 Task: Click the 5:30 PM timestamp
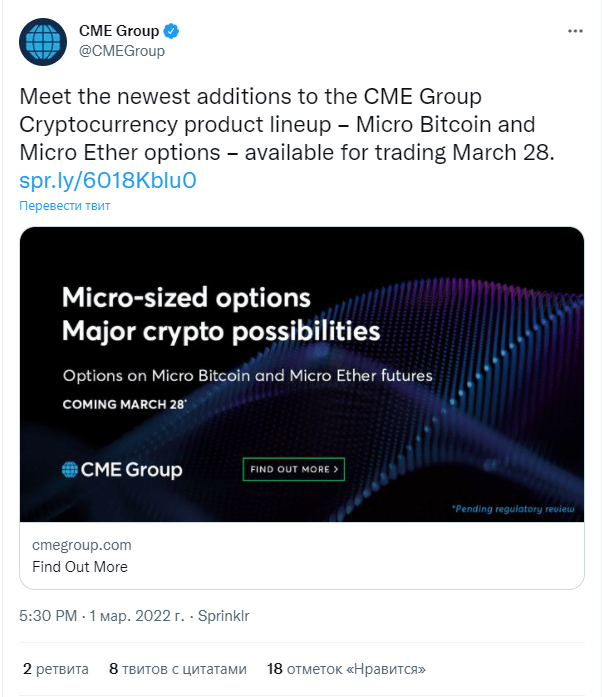pyautogui.click(x=48, y=616)
